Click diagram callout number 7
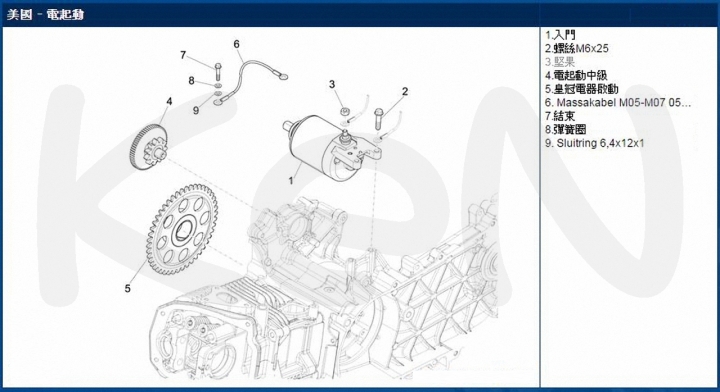The height and width of the screenshot is (392, 720). tap(183, 55)
